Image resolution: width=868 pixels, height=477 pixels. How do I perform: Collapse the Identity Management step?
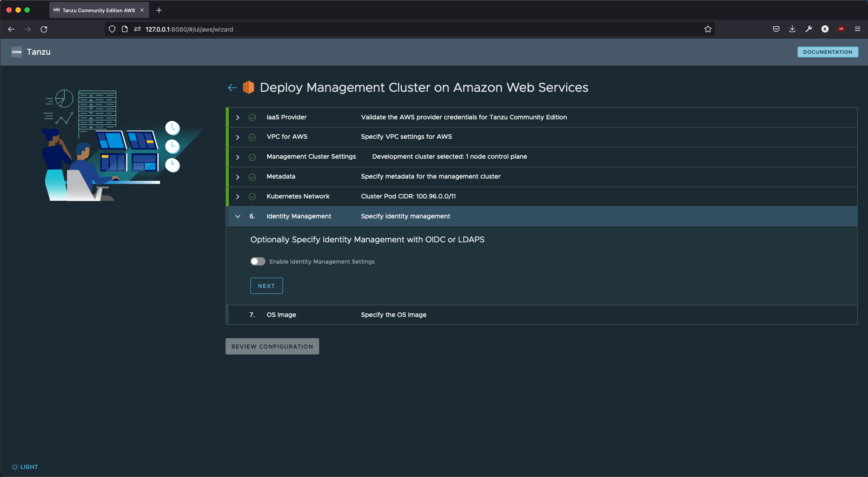(238, 217)
